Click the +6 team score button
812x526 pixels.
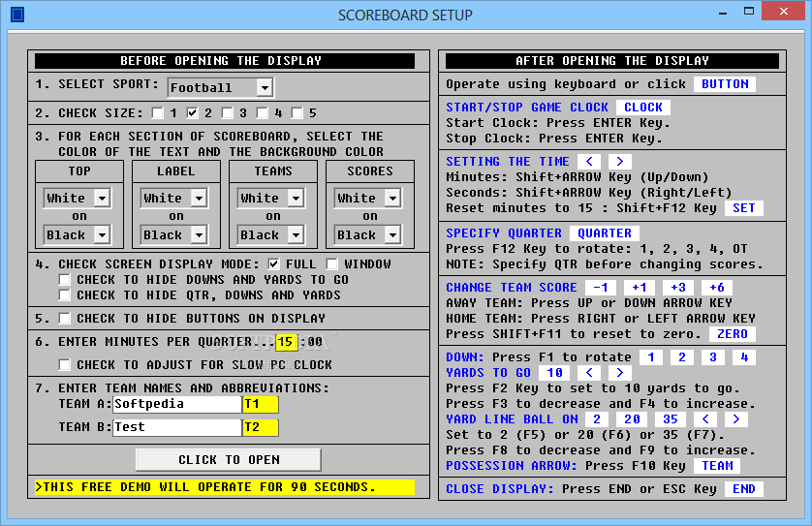pyautogui.click(x=717, y=288)
